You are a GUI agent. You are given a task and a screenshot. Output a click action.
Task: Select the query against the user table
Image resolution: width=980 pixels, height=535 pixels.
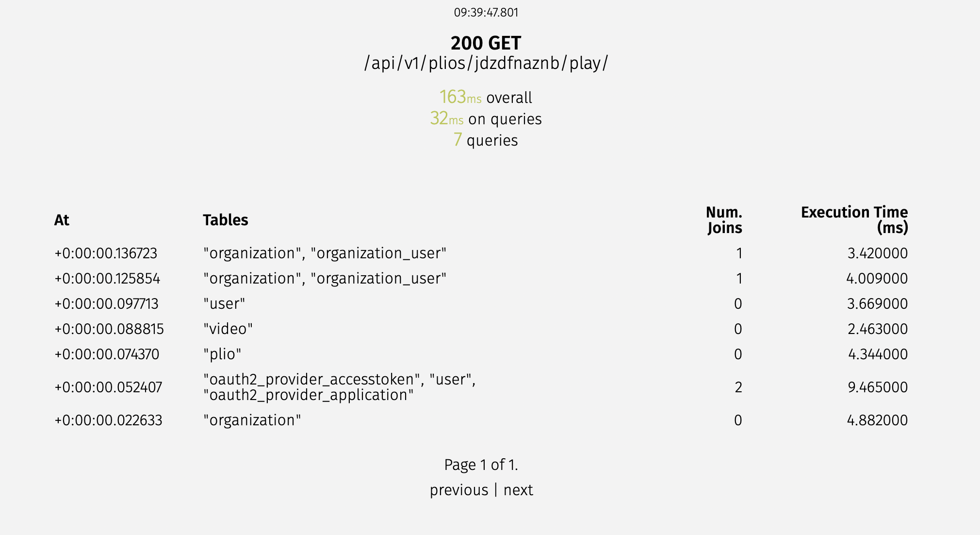point(225,303)
